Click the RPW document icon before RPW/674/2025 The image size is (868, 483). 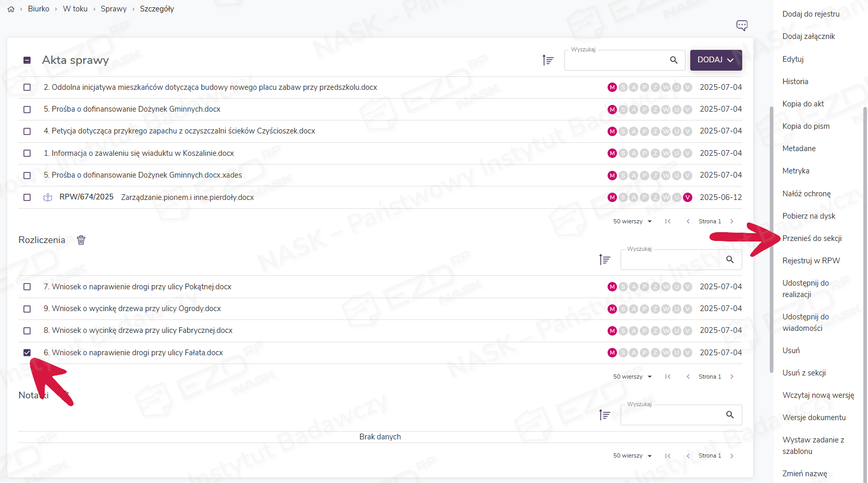click(48, 197)
